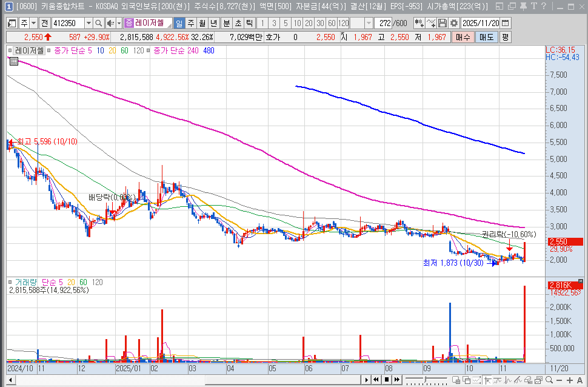Click the help question mark icon
The height and width of the screenshot is (387, 588).
coord(543,6)
